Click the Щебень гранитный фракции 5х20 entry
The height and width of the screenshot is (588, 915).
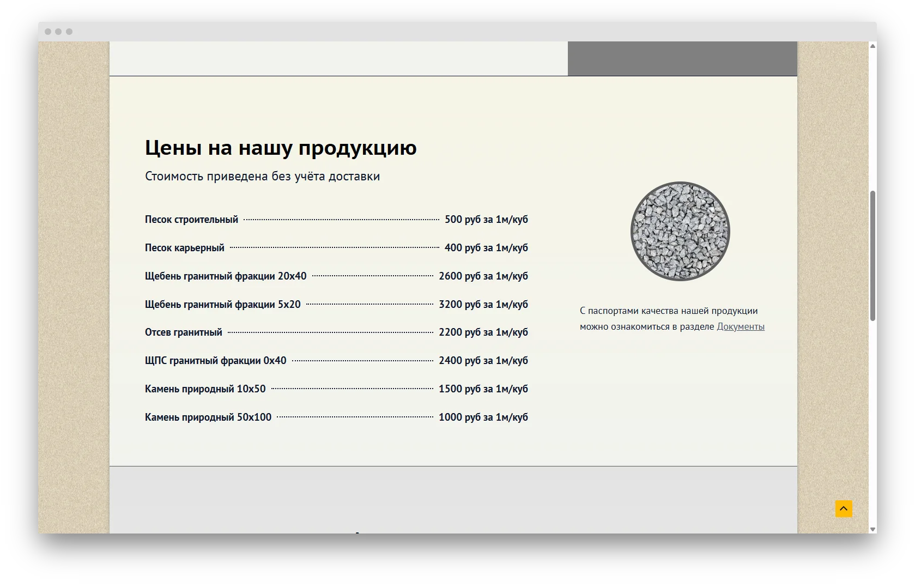[x=222, y=304]
